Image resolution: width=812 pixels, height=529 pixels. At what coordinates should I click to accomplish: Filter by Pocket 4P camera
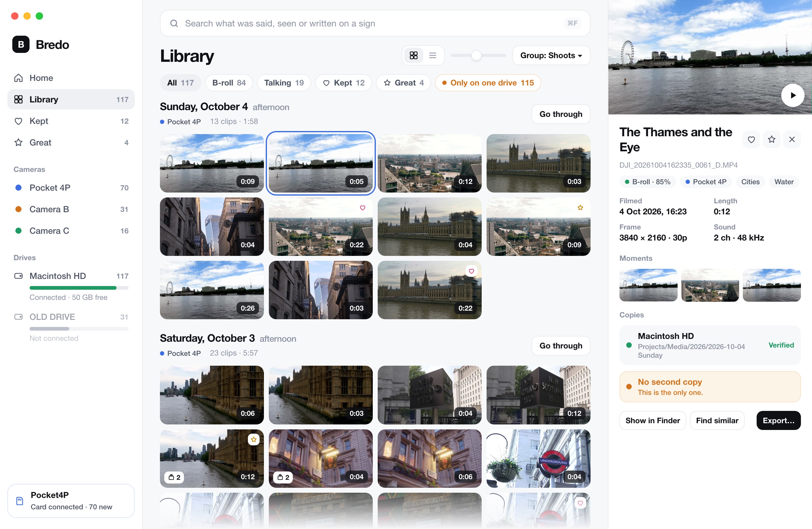click(x=71, y=188)
